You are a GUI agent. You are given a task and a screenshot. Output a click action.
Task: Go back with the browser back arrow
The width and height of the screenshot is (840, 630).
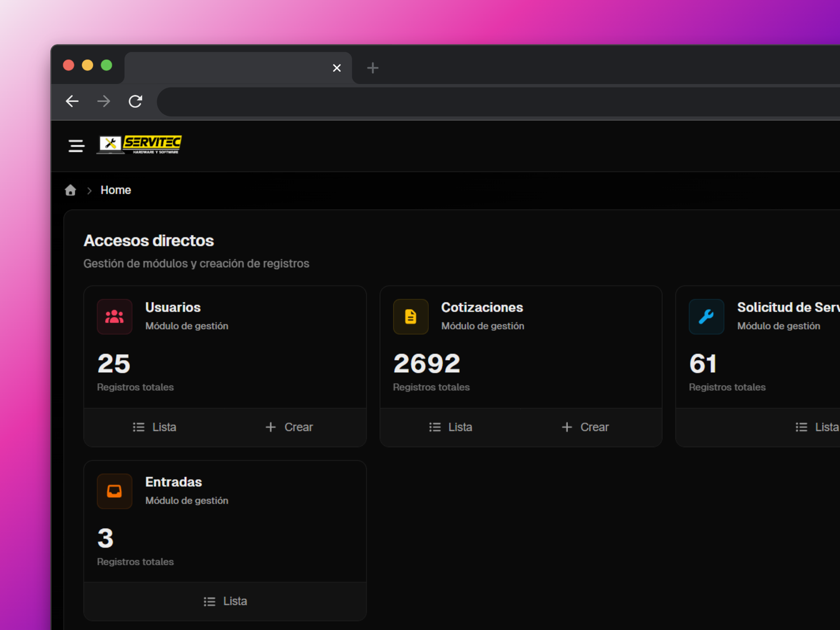pyautogui.click(x=72, y=101)
